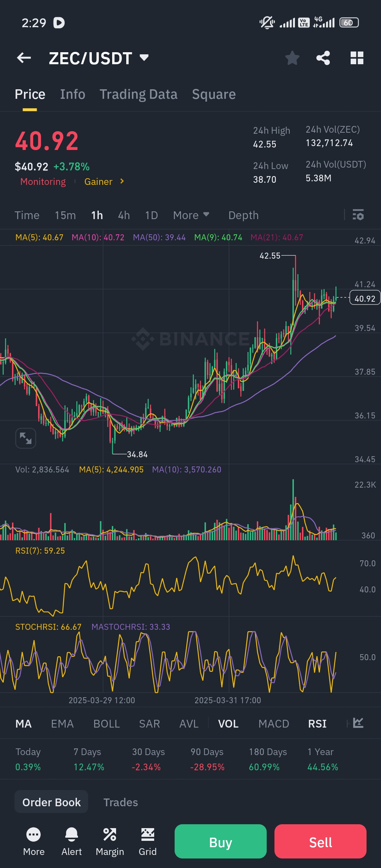Image resolution: width=381 pixels, height=868 pixels.
Task: Open the More menu bottom icon
Action: point(34,842)
